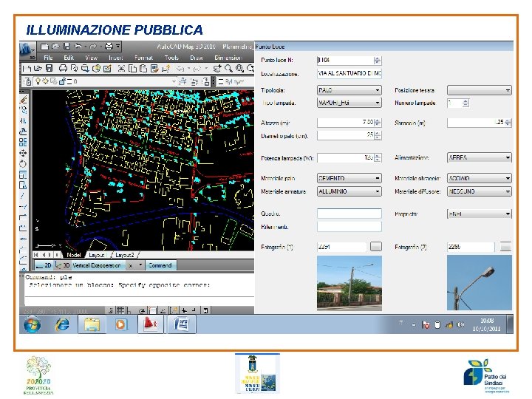Viewport: 532px width, 399px height.
Task: Open Materiale diffusore dropdown showing NESSUNO
Action: click(x=479, y=191)
